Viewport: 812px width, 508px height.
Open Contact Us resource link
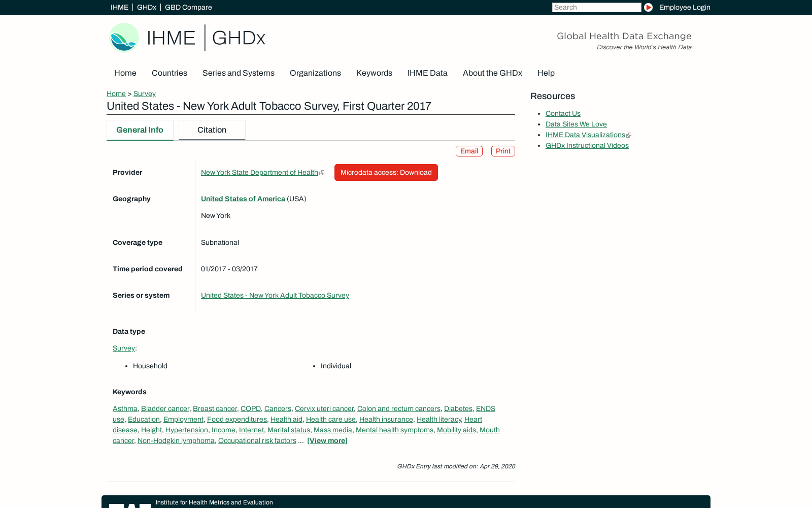563,113
